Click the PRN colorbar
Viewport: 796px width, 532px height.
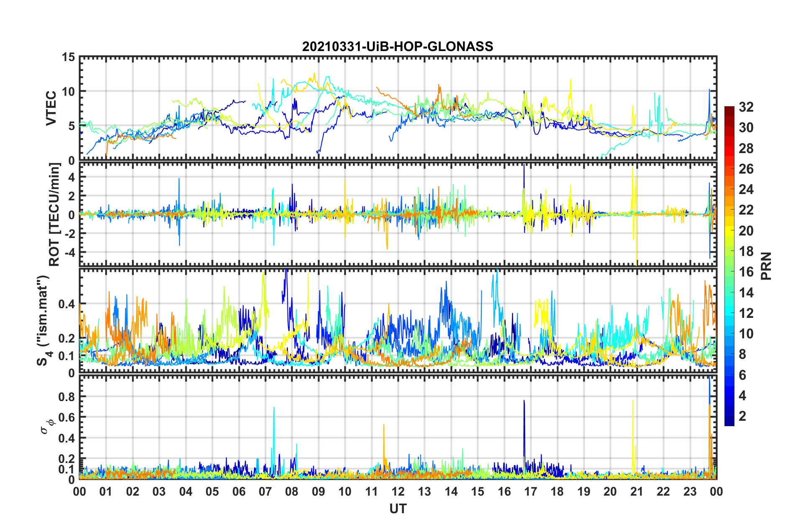tap(729, 266)
